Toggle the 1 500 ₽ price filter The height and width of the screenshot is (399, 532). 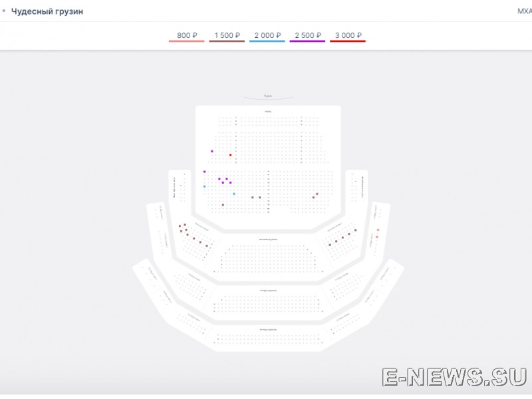(x=227, y=36)
